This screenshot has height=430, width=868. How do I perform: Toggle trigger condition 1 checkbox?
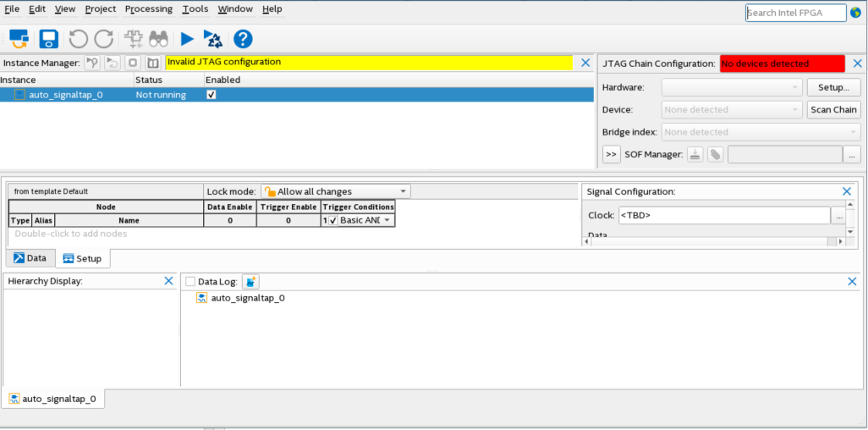332,220
